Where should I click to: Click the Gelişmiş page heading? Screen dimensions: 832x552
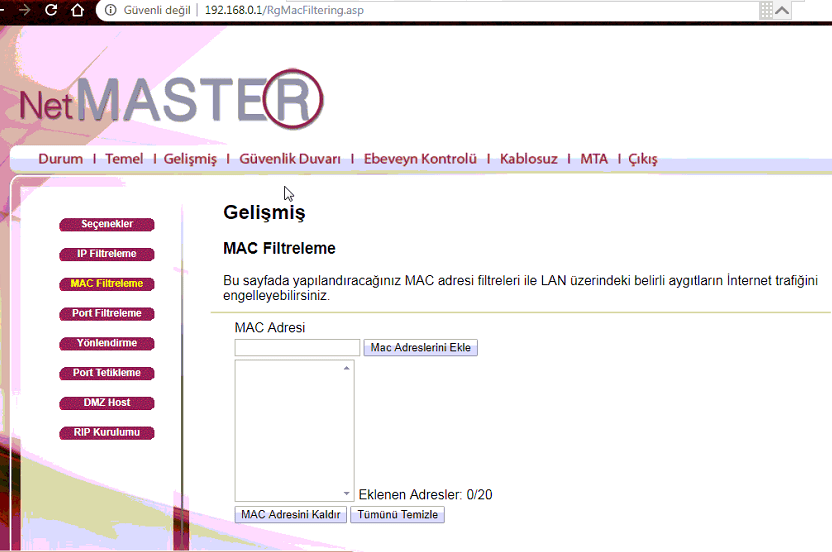[x=264, y=213]
